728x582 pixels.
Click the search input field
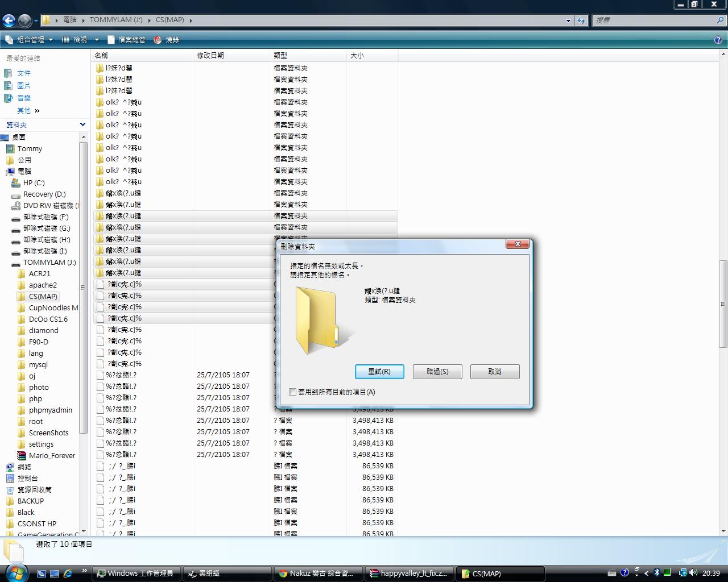(x=654, y=20)
